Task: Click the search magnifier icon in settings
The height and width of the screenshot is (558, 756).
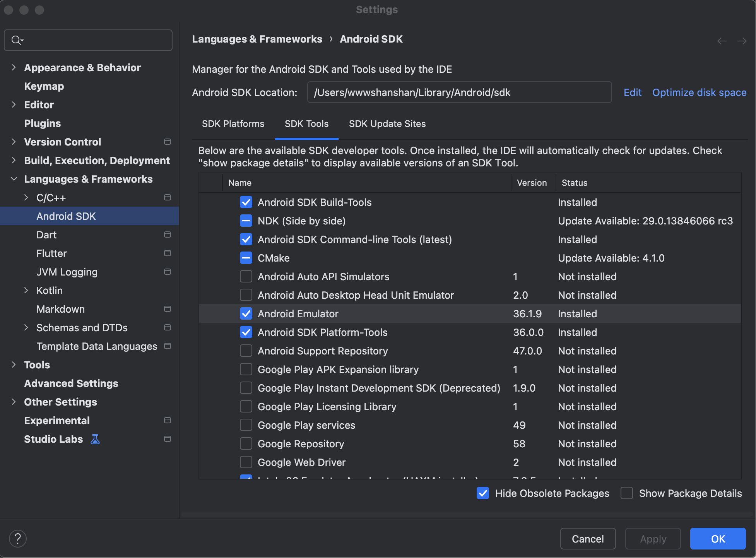Action: pos(17,40)
